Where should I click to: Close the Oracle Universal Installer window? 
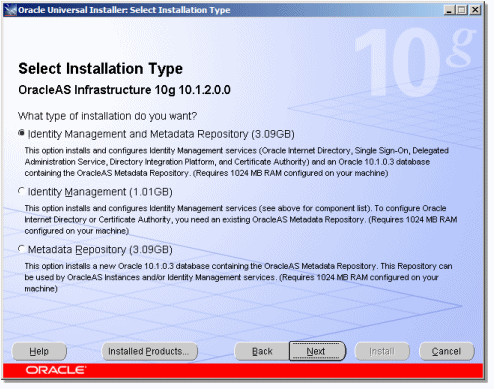point(475,10)
